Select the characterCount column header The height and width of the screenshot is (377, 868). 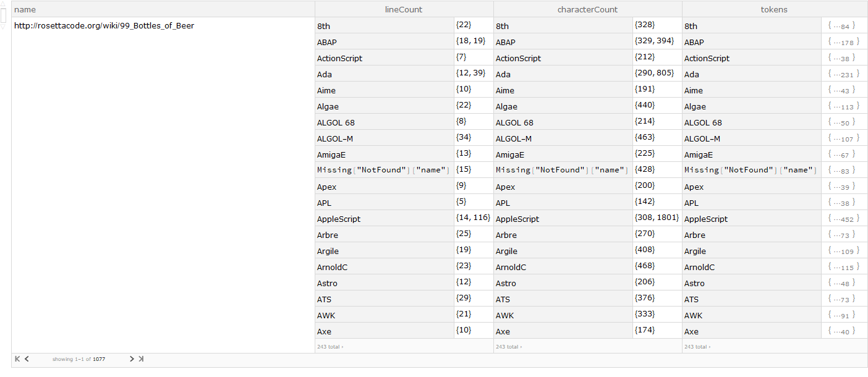pyautogui.click(x=587, y=9)
